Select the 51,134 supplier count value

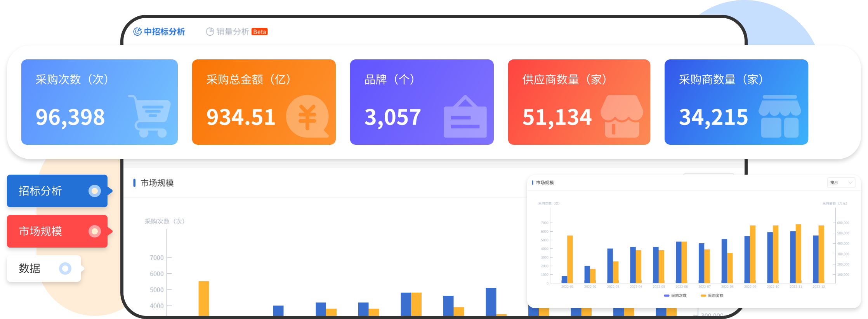pos(557,117)
